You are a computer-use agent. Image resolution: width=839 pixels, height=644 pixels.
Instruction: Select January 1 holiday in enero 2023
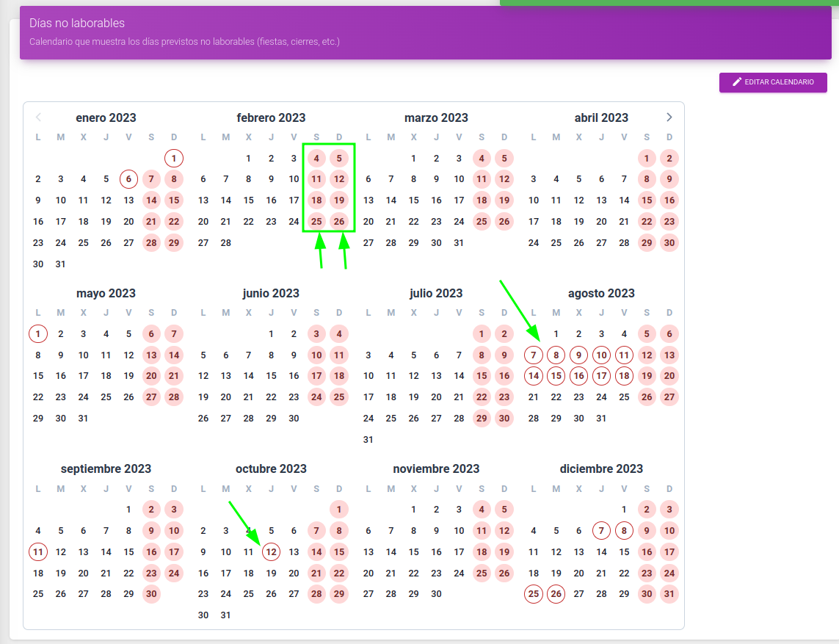click(x=174, y=159)
